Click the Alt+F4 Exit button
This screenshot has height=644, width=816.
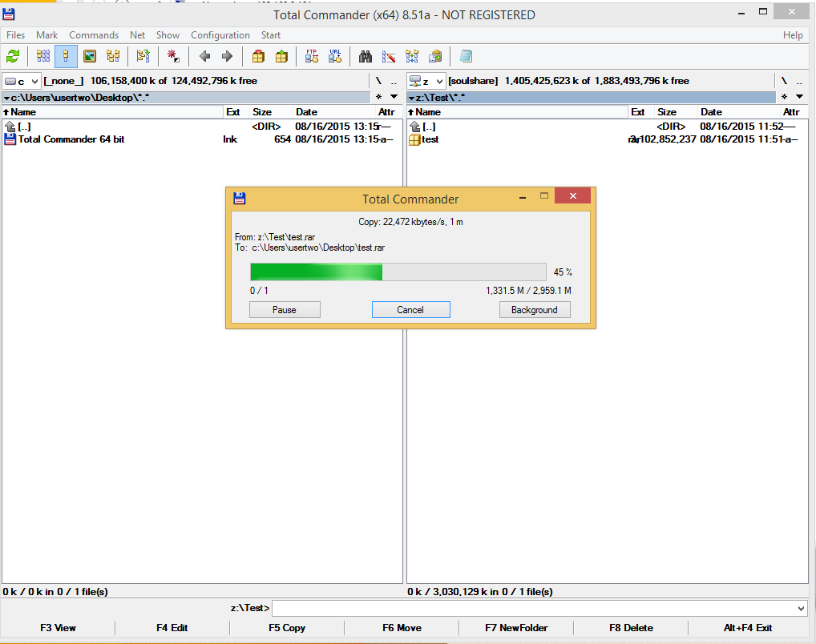point(747,628)
